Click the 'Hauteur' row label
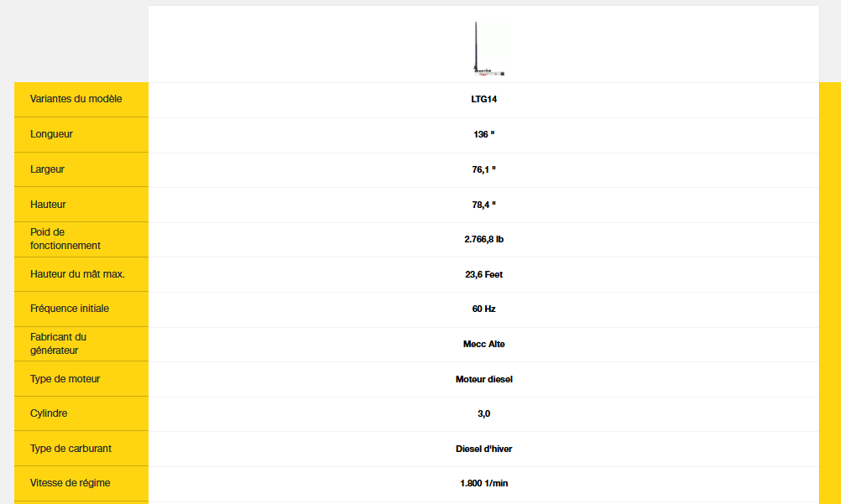Screen dimensions: 841x504 point(48,205)
